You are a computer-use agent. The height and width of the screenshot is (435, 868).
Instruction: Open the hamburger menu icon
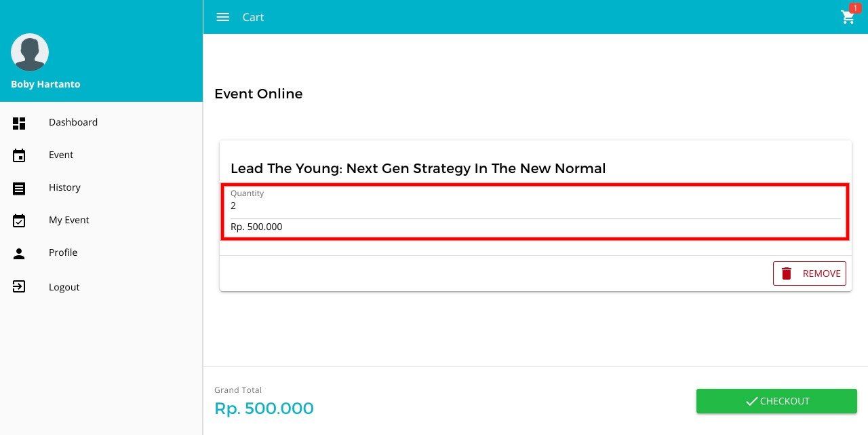(222, 17)
